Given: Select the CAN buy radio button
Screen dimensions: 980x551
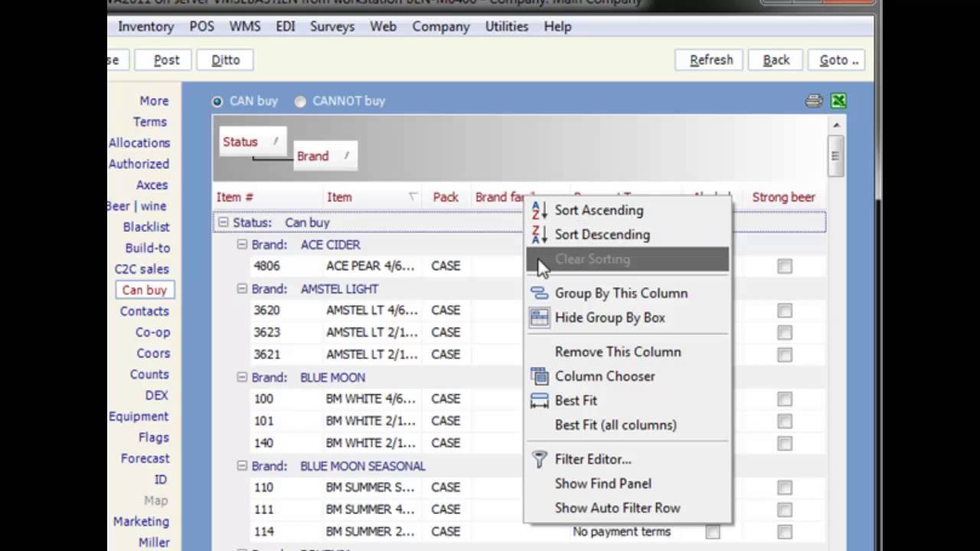Looking at the screenshot, I should pyautogui.click(x=217, y=101).
